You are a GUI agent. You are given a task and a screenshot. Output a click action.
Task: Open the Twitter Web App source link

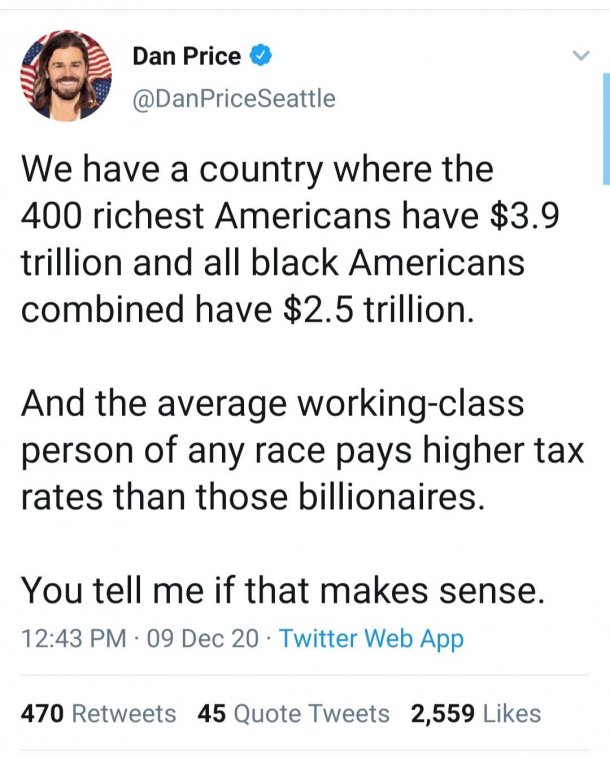pos(372,638)
